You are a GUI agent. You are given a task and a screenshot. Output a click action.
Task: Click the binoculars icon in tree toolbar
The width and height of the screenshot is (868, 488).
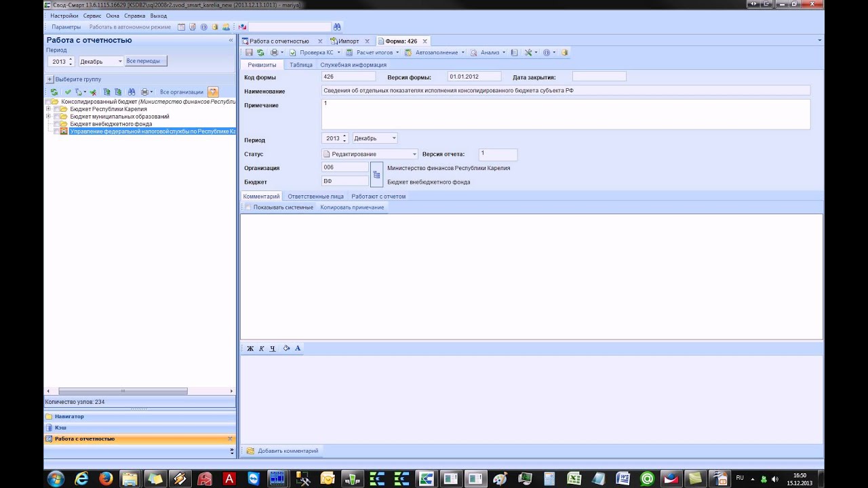coord(132,91)
